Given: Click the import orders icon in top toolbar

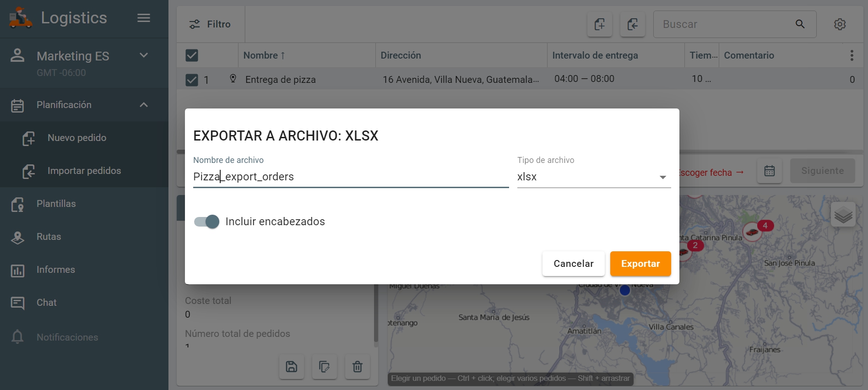Looking at the screenshot, I should 632,24.
